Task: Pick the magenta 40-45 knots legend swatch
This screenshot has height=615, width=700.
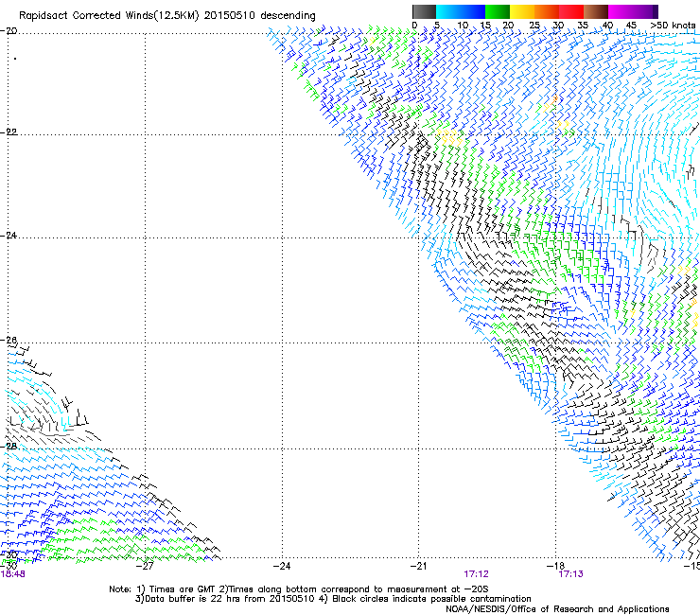Action: [x=621, y=11]
